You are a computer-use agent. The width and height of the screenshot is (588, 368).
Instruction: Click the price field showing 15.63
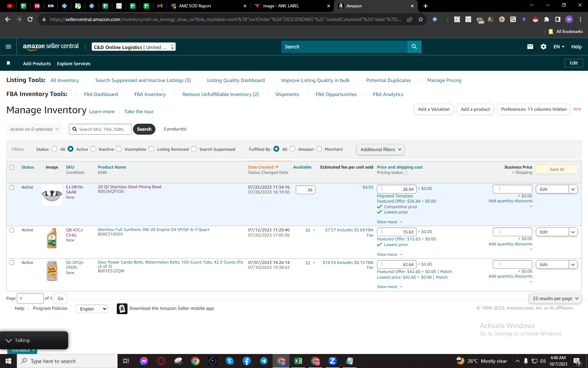click(x=397, y=232)
